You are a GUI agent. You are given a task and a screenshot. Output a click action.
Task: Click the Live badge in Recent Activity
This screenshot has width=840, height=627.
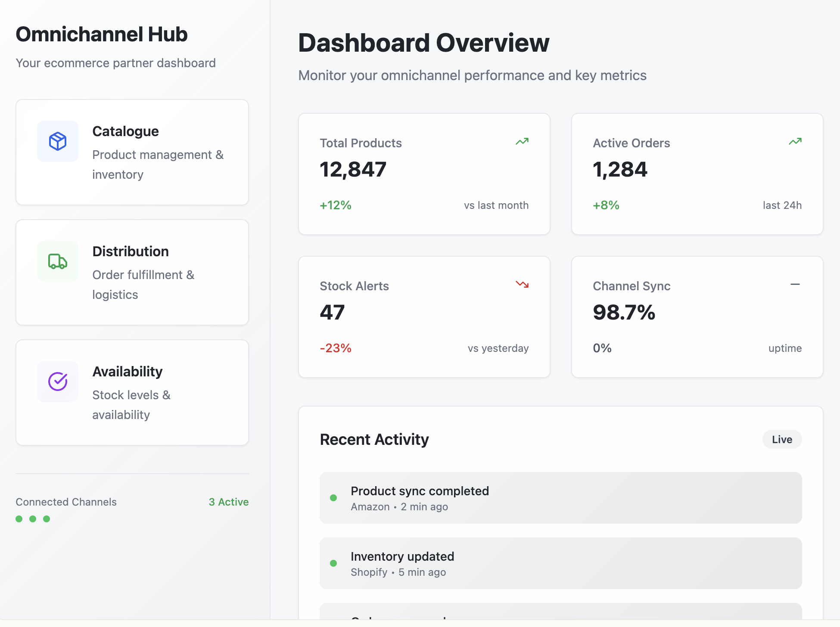(782, 439)
